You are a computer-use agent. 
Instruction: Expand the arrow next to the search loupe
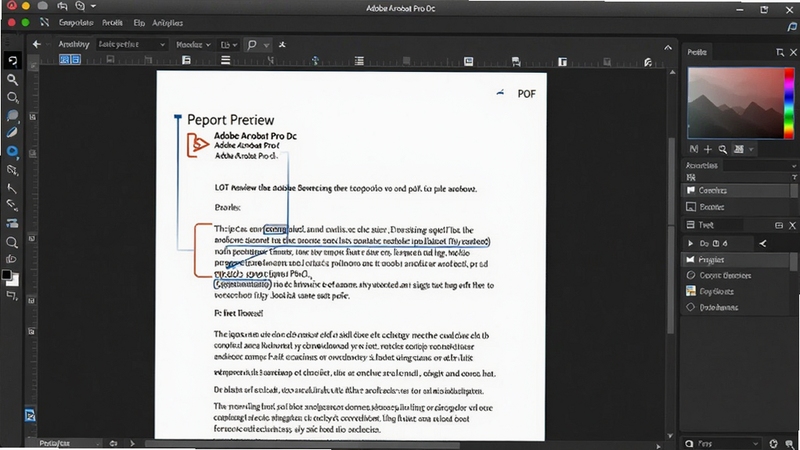click(x=266, y=45)
